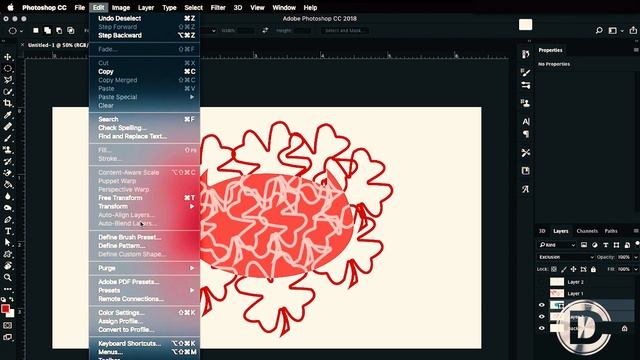Open the Exclusion blend mode dropdown
640x360 pixels.
566,257
